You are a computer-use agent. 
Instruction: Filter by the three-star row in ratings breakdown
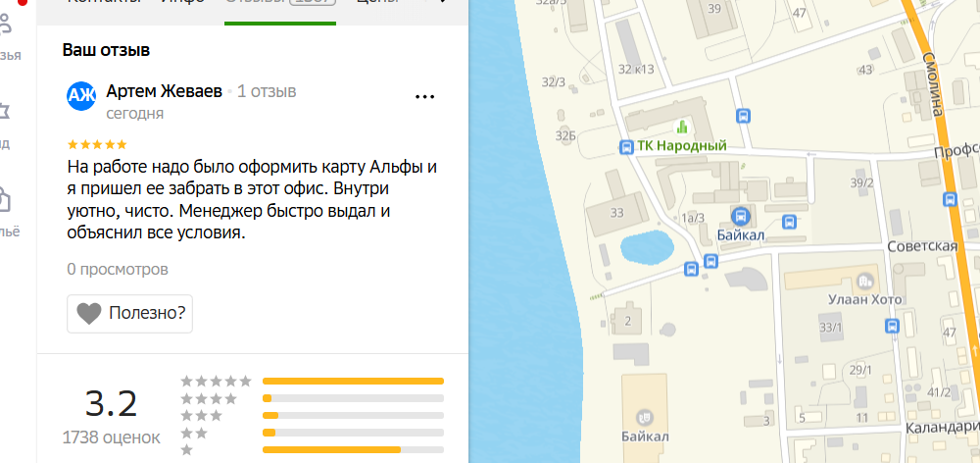pos(313,416)
